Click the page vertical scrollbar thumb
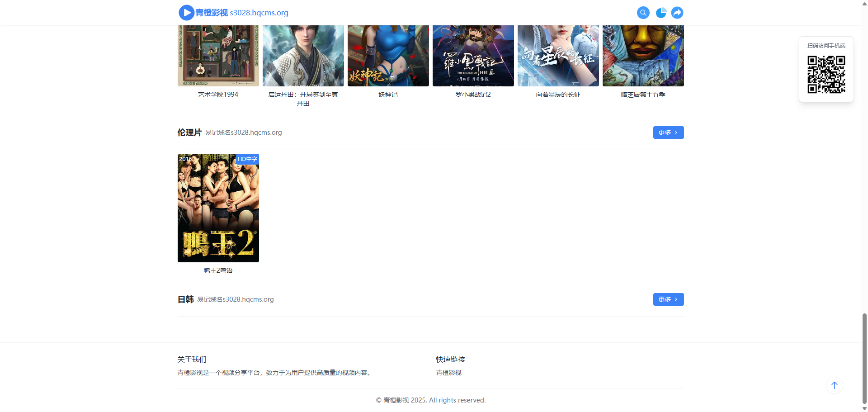 (864, 357)
